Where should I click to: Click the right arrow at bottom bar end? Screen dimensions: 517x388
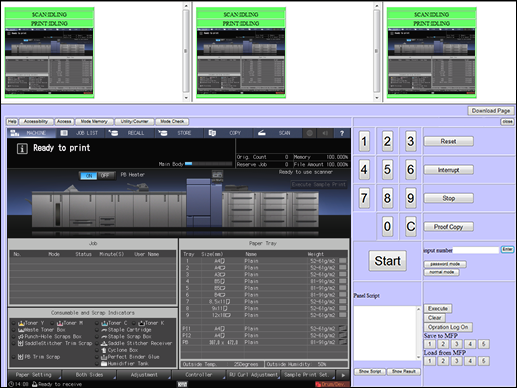[343, 375]
